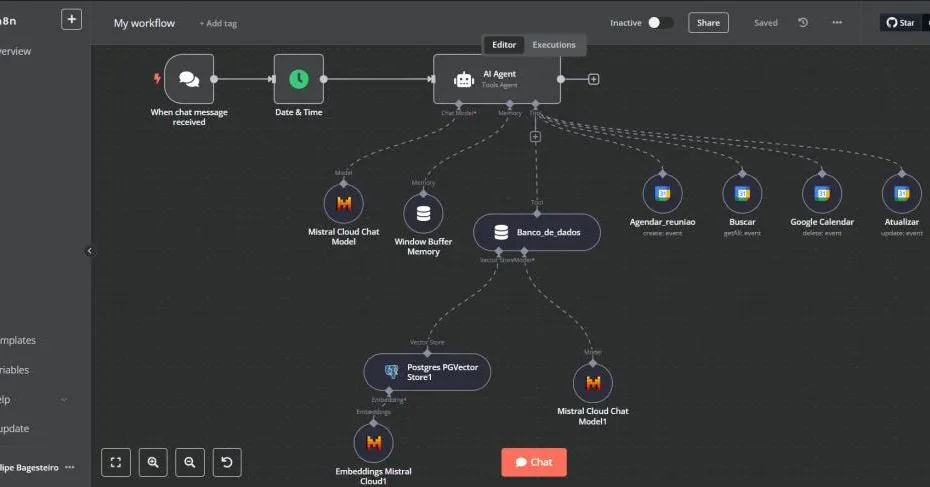
Task: Open the Postgres PGVector Store1 node
Action: pyautogui.click(x=427, y=372)
